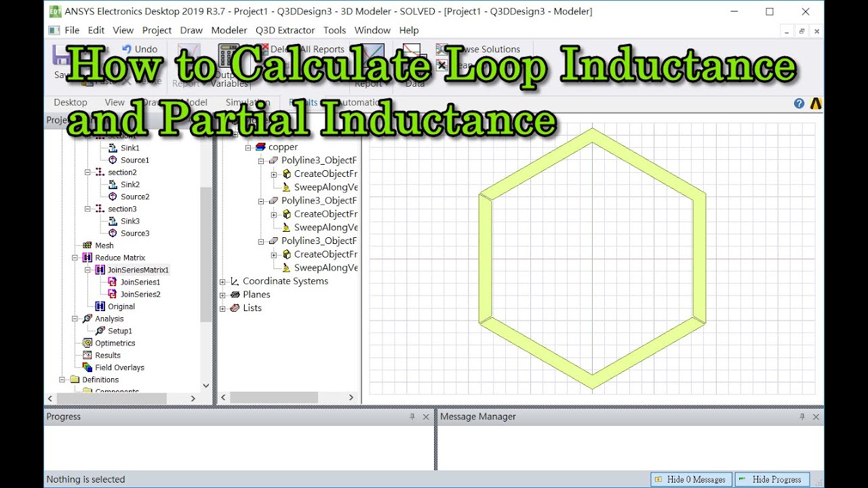Select Source3 under section3
Image resolution: width=868 pixels, height=488 pixels.
point(134,233)
